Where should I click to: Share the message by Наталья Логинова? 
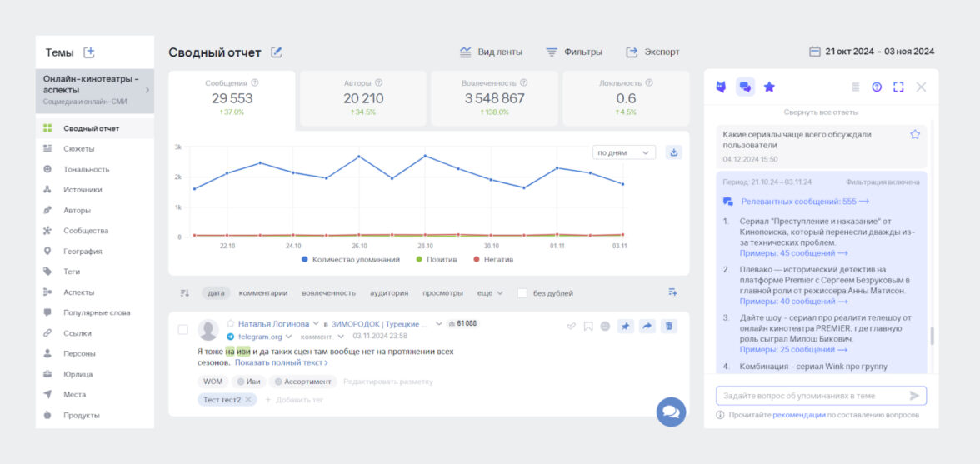click(x=647, y=326)
